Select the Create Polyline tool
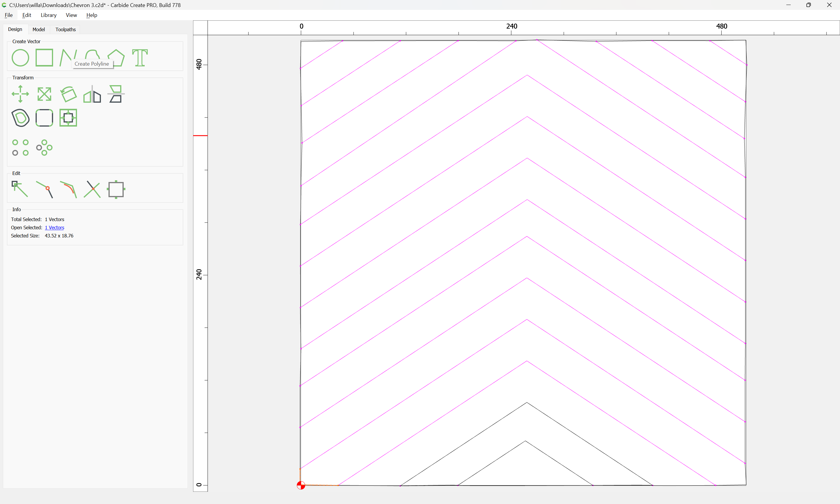The image size is (840, 504). click(68, 58)
